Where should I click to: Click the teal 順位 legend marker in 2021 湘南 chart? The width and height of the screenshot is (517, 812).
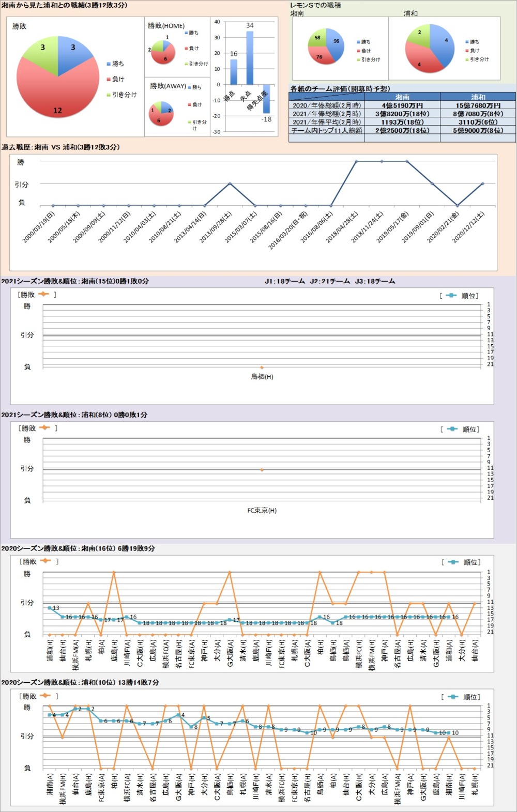click(452, 295)
